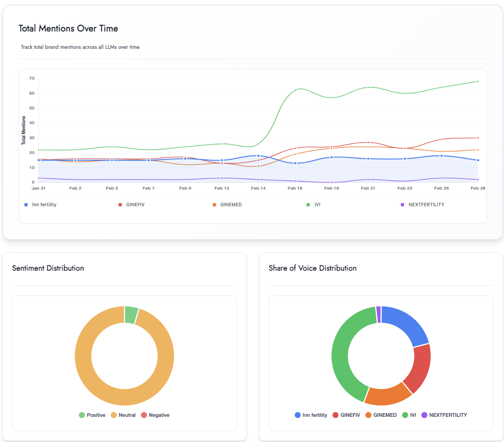This screenshot has height=442, width=504.
Task: Click the blue hm fertility donut segment
Action: click(407, 323)
